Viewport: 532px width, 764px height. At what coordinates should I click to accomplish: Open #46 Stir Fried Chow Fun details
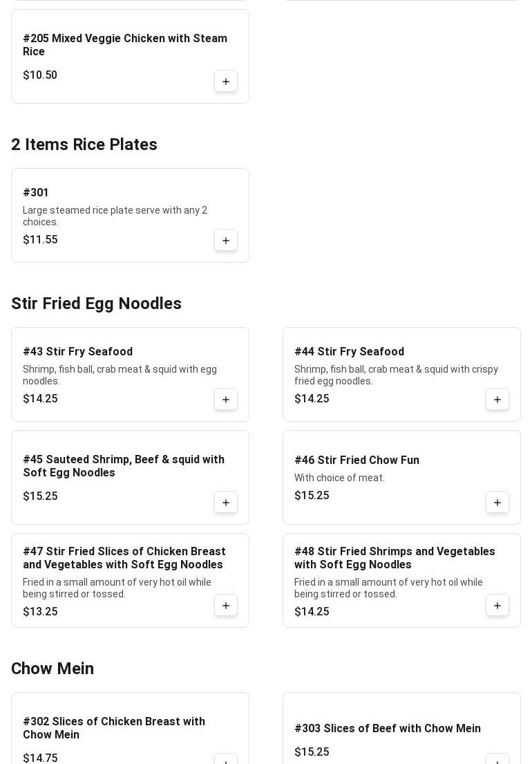coord(357,460)
